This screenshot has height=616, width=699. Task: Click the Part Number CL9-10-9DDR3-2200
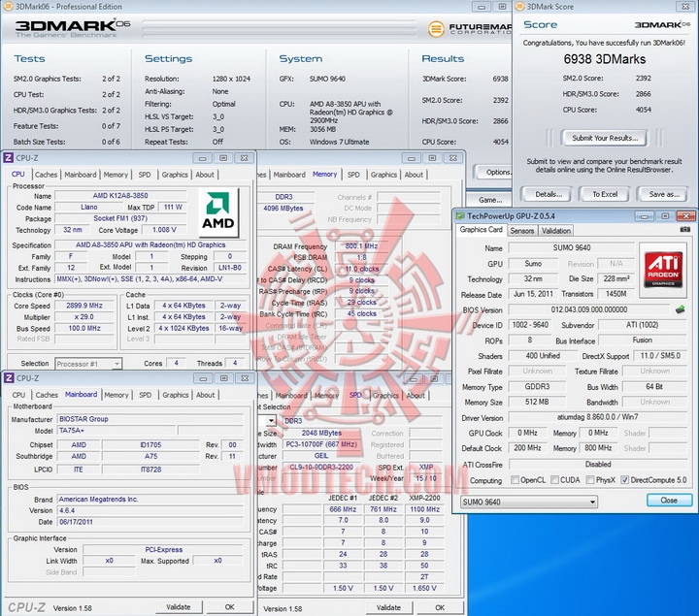[321, 468]
